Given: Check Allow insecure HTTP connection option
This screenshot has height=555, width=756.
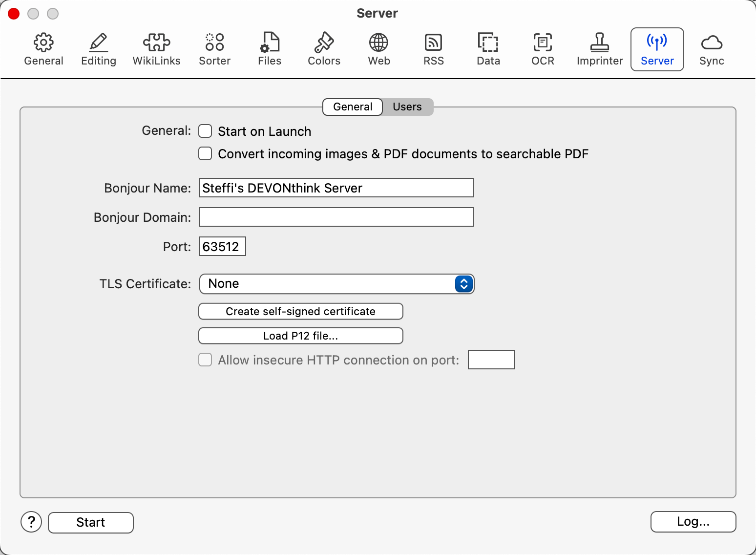Looking at the screenshot, I should pyautogui.click(x=205, y=360).
